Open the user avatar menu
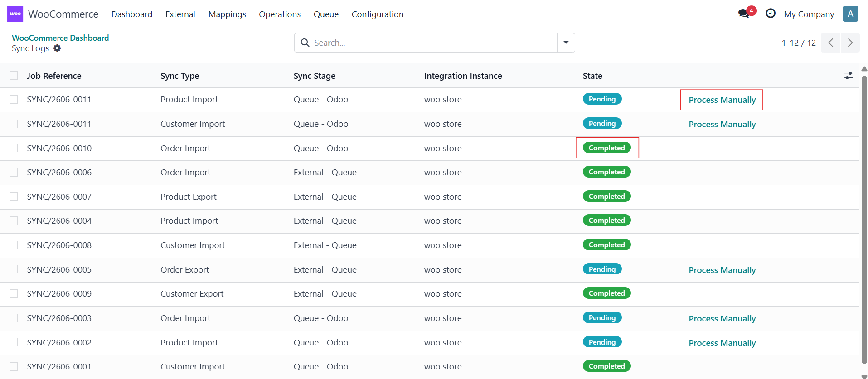 pos(850,14)
